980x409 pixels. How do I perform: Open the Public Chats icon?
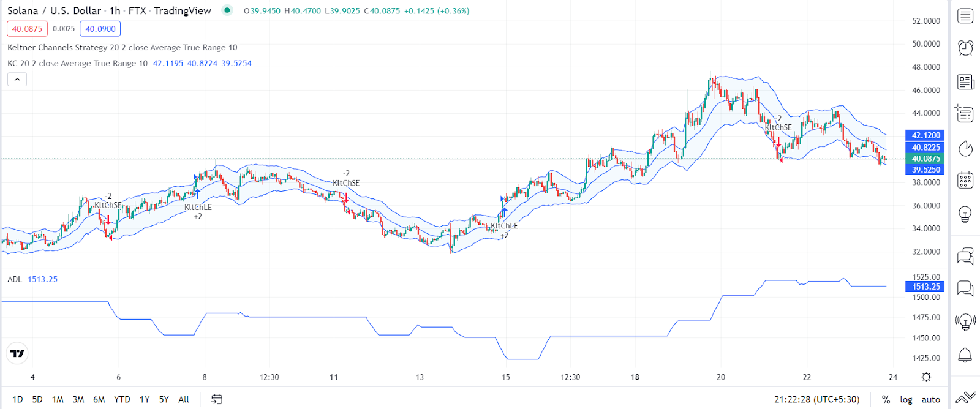[965, 255]
